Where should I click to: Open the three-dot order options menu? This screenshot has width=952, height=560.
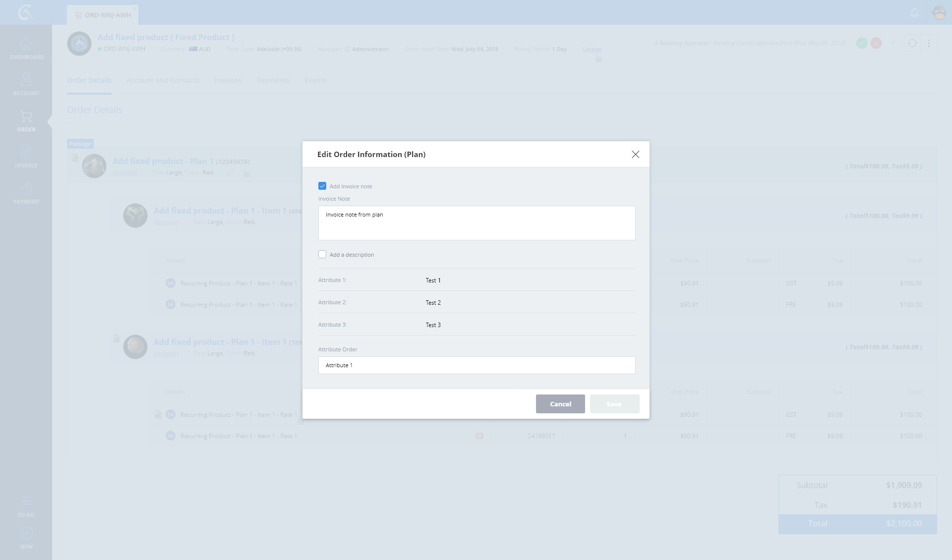click(x=929, y=43)
